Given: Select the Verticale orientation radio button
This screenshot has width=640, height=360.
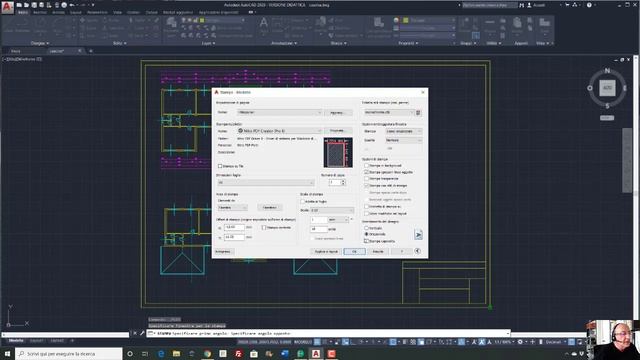Looking at the screenshot, I should [x=366, y=228].
